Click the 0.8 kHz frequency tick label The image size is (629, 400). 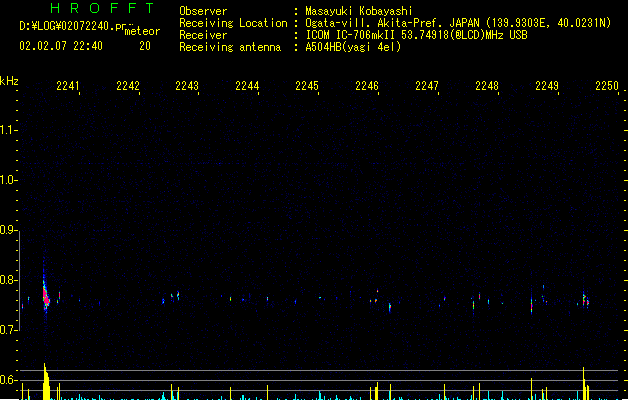click(x=8, y=280)
